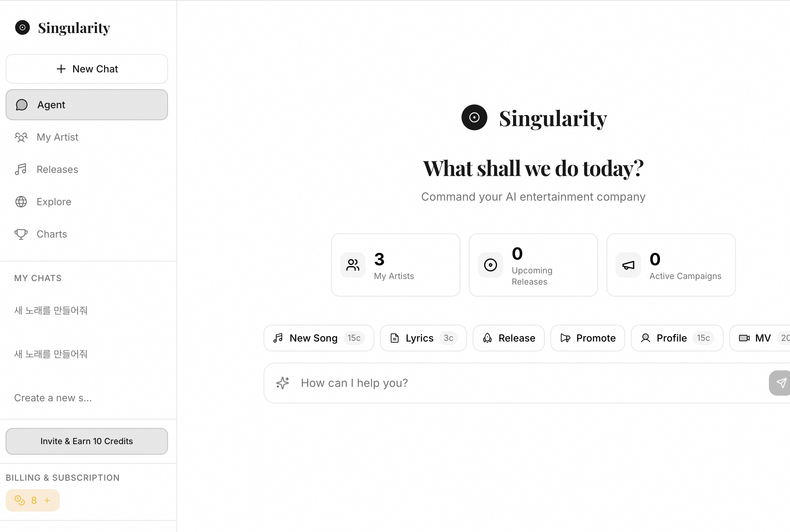Open the Create a new s... chat

[x=53, y=397]
